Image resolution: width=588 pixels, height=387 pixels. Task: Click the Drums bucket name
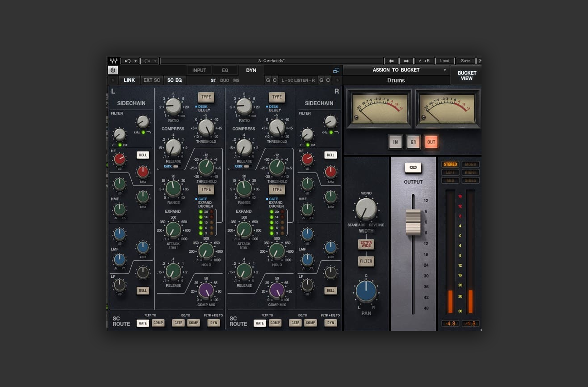[396, 80]
